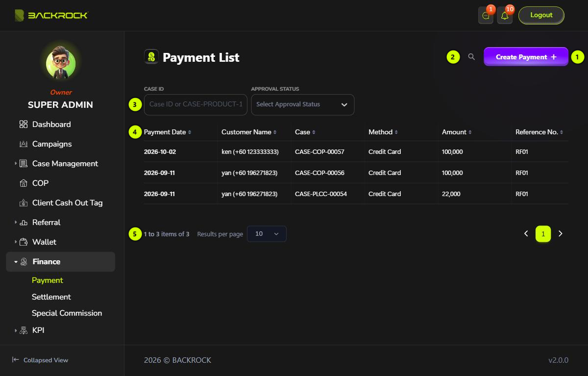588x376 pixels.
Task: Open Dashboard from the sidebar
Action: pyautogui.click(x=51, y=125)
